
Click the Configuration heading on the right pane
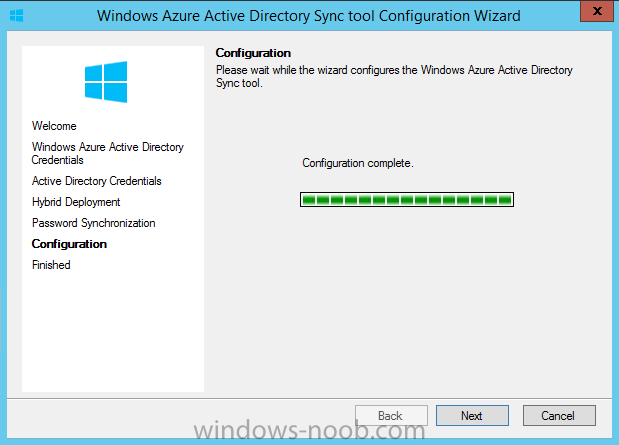[253, 53]
